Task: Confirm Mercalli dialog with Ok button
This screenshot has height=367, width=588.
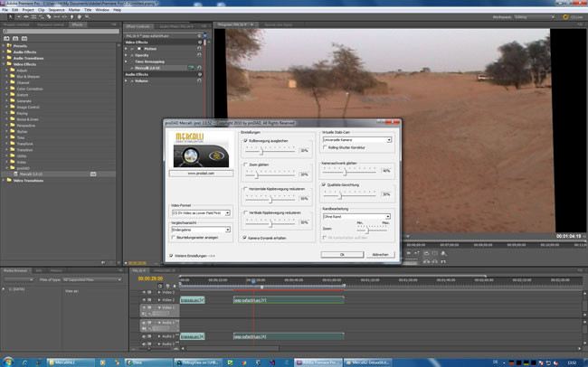Action: [x=342, y=254]
